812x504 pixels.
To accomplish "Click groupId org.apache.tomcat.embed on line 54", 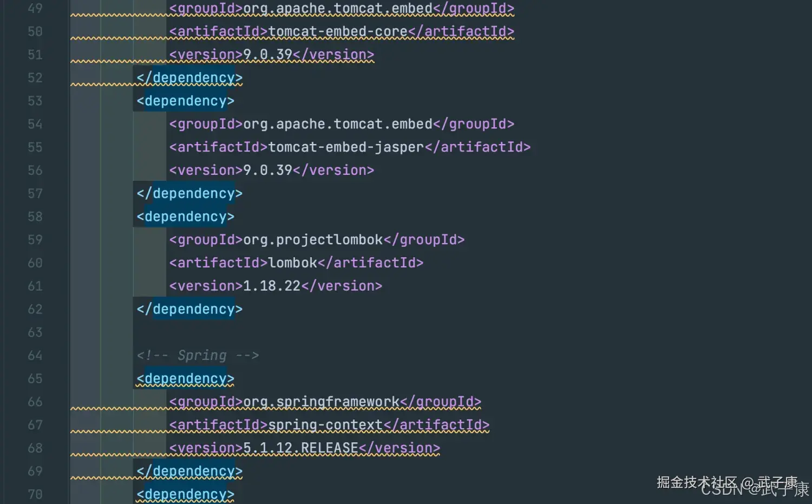I will (342, 125).
